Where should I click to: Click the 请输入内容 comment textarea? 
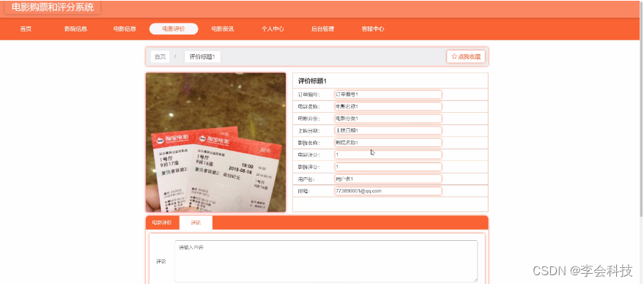pyautogui.click(x=326, y=261)
